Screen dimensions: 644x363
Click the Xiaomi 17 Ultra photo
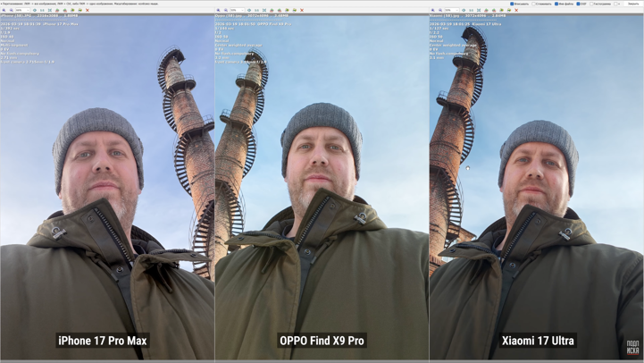tap(536, 187)
